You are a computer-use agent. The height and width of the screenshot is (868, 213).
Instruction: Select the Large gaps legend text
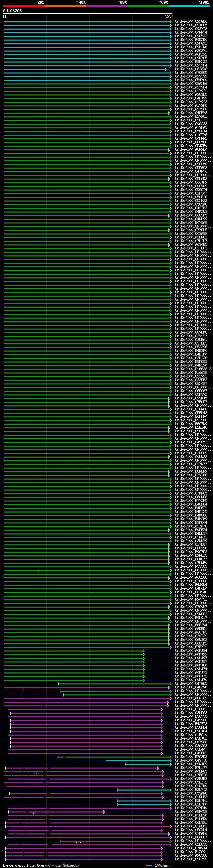click(14, 866)
